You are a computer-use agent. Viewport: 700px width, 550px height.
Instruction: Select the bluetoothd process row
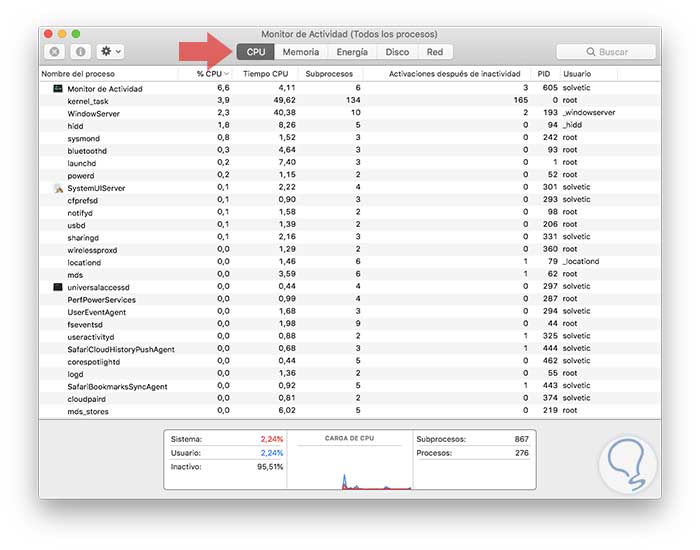(x=350, y=150)
